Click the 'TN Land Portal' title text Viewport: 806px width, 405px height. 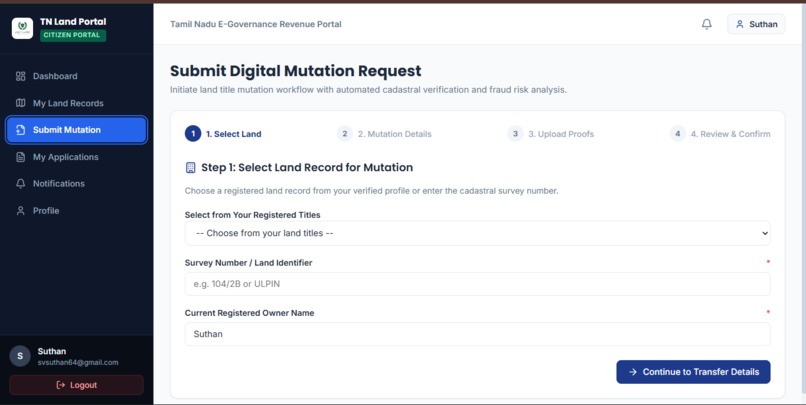click(x=73, y=22)
